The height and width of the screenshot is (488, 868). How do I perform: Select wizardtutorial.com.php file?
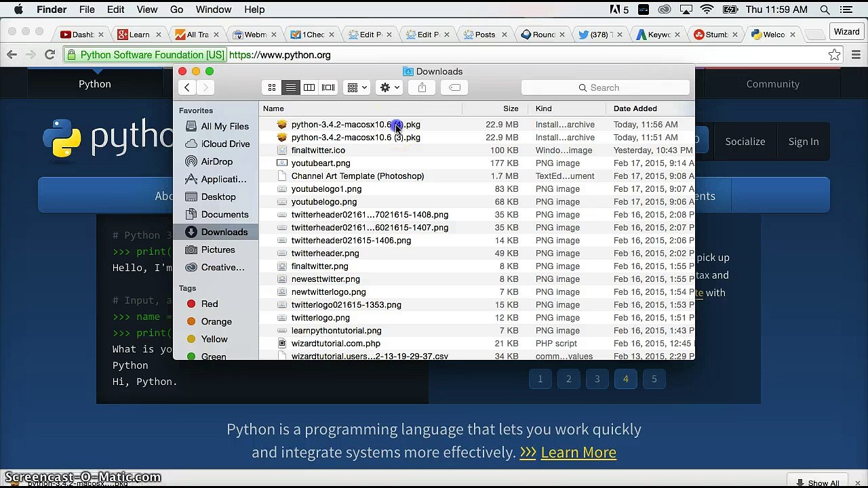point(477,344)
